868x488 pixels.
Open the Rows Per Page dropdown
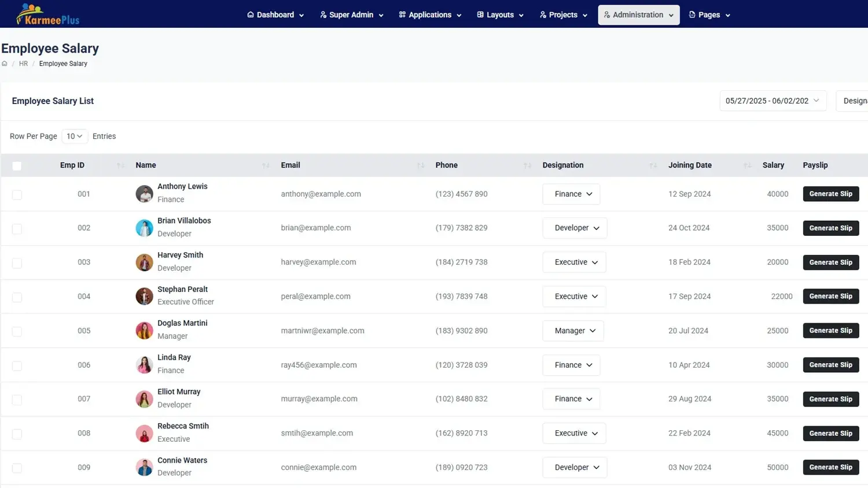[74, 136]
